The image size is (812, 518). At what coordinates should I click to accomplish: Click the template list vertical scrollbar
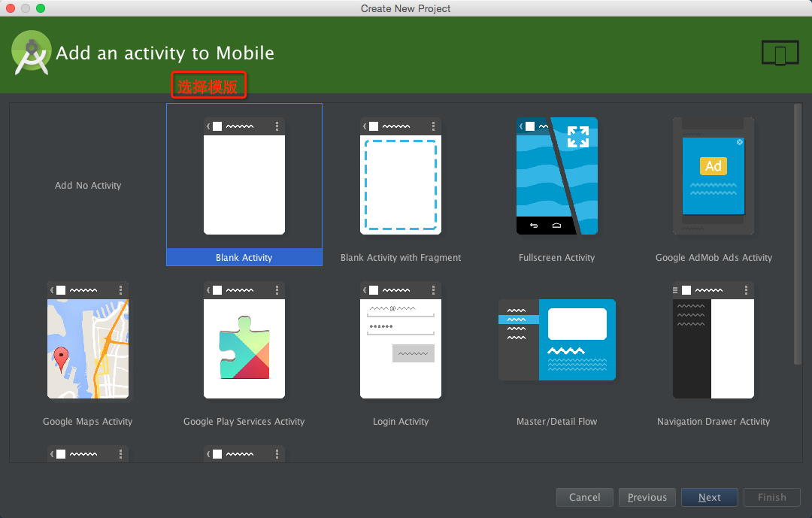tap(798, 234)
